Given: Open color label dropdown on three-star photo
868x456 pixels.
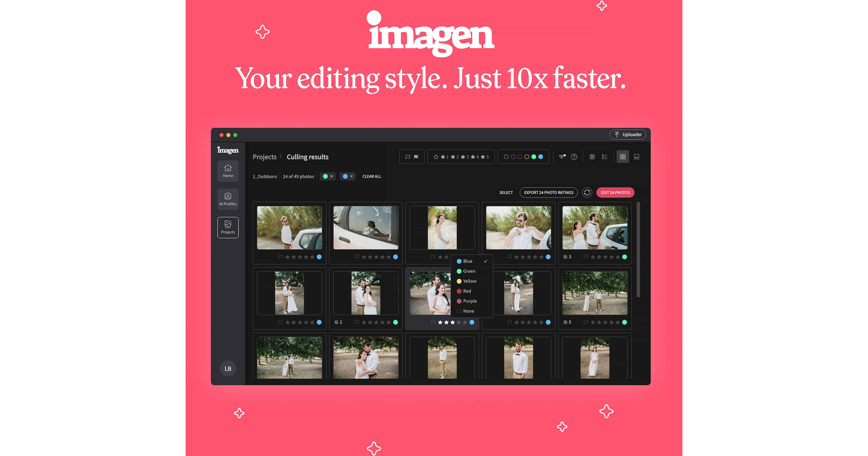Looking at the screenshot, I should point(472,322).
